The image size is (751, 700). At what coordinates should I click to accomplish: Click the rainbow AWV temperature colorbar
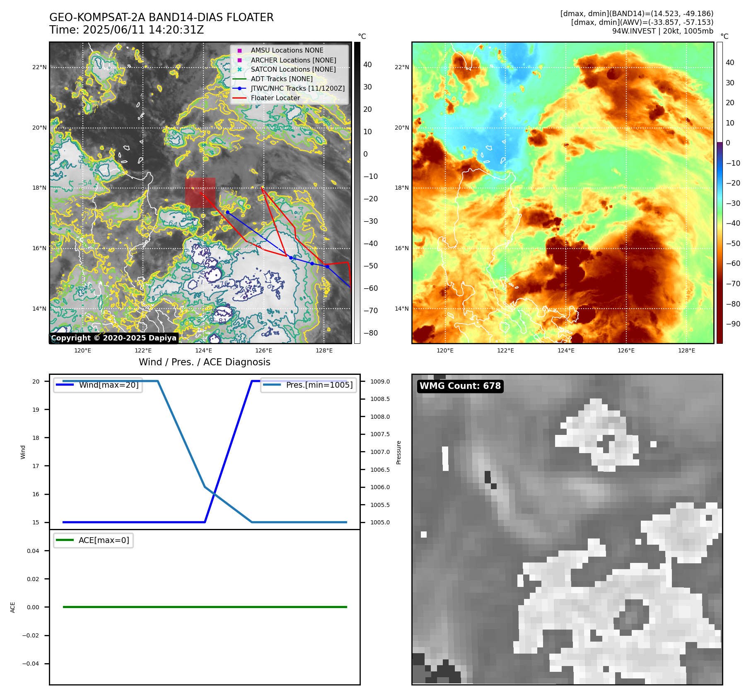pos(720,193)
